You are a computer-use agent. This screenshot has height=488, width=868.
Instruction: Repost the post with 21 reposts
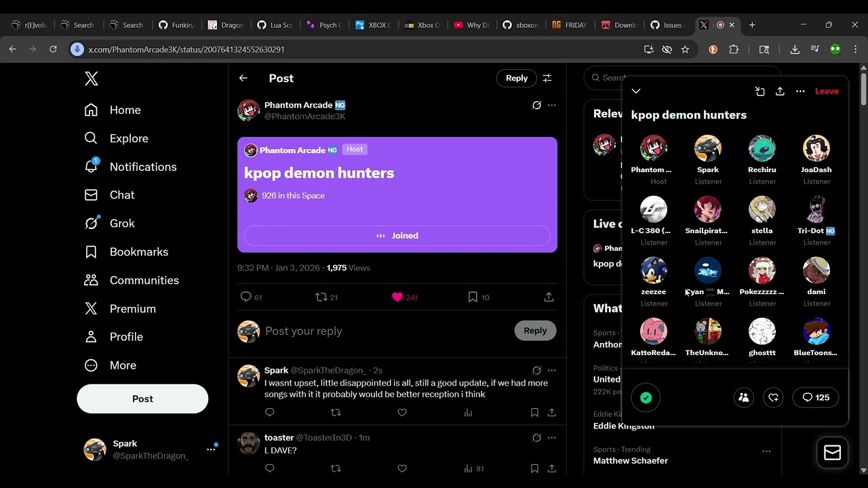[x=327, y=298]
